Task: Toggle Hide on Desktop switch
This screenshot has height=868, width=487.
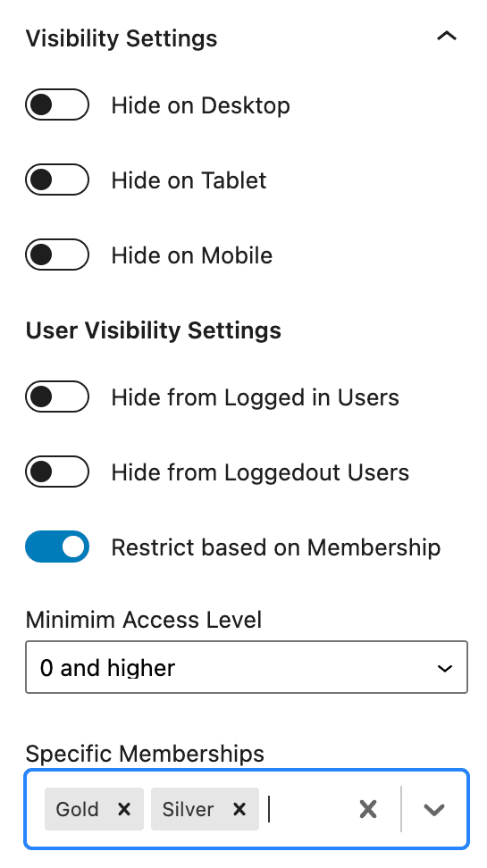Action: pos(57,104)
